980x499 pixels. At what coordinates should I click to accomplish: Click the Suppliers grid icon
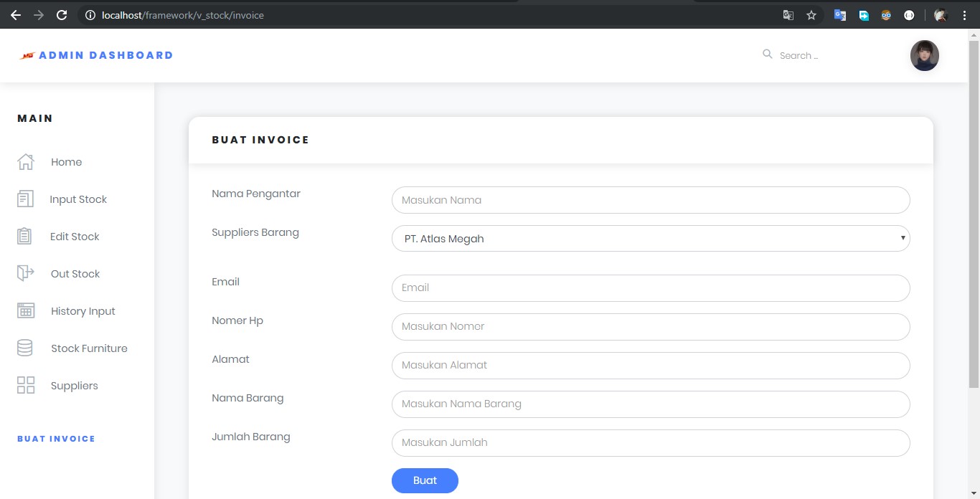pyautogui.click(x=26, y=386)
